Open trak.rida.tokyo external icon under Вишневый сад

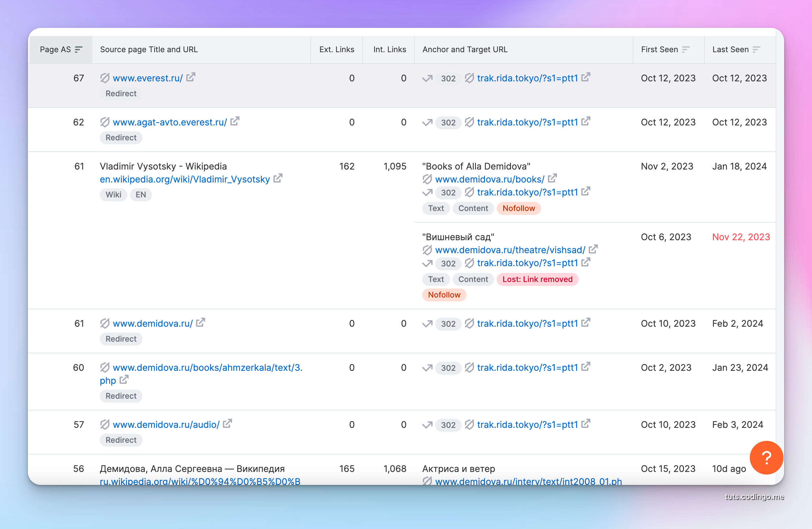[x=586, y=263]
